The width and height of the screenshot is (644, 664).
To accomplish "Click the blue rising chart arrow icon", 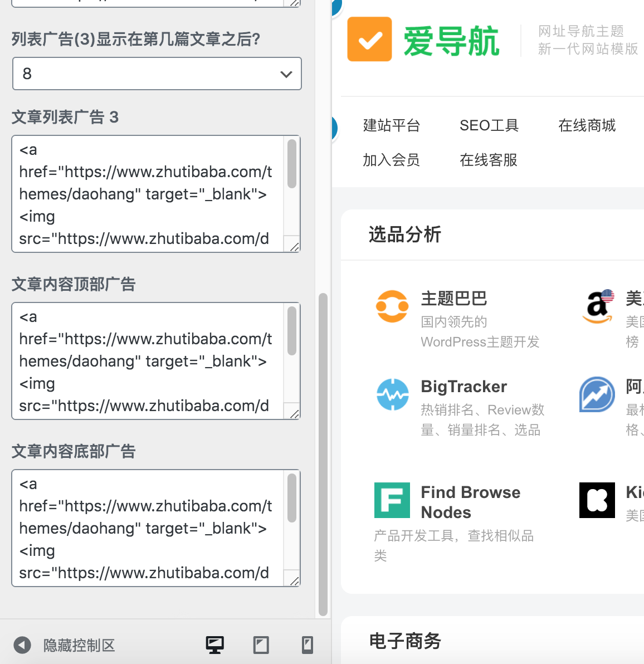I will [597, 394].
